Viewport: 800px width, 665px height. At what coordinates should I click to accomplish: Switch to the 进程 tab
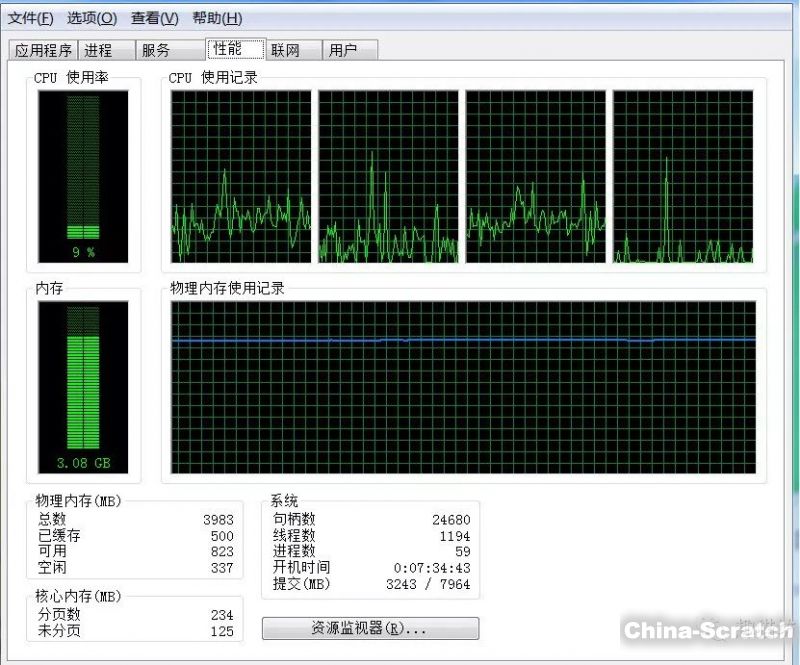98,50
